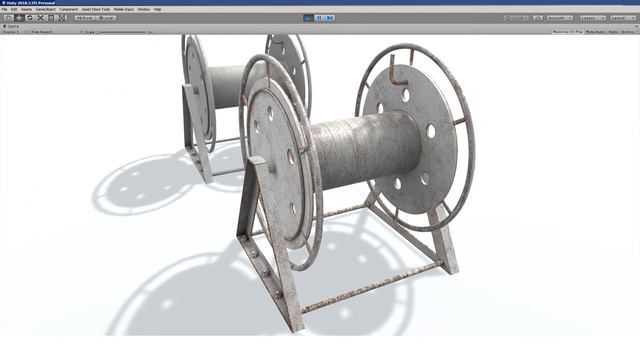Image resolution: width=640 pixels, height=360 pixels.
Task: Open the Component menu
Action: (x=69, y=9)
